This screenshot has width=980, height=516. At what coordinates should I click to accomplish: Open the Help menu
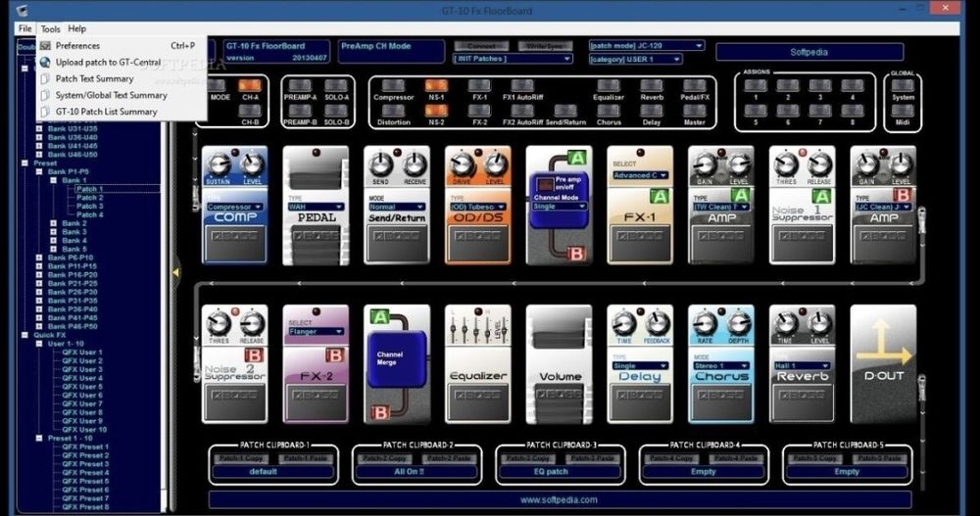(x=76, y=28)
